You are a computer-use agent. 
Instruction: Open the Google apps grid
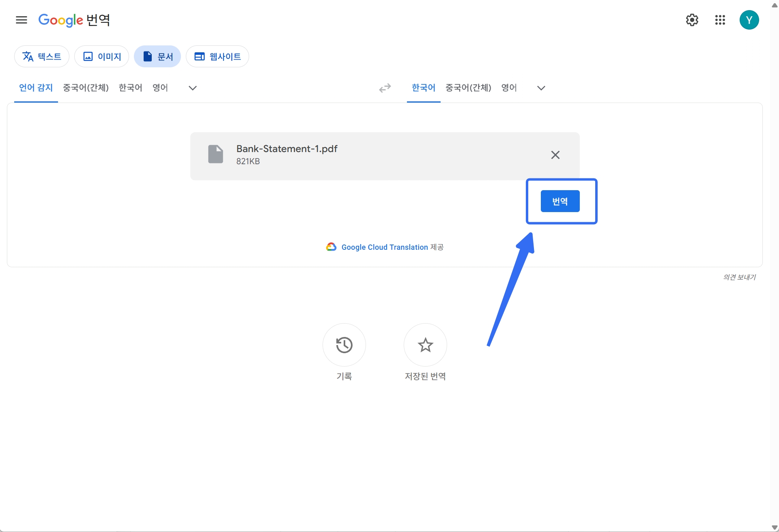720,20
